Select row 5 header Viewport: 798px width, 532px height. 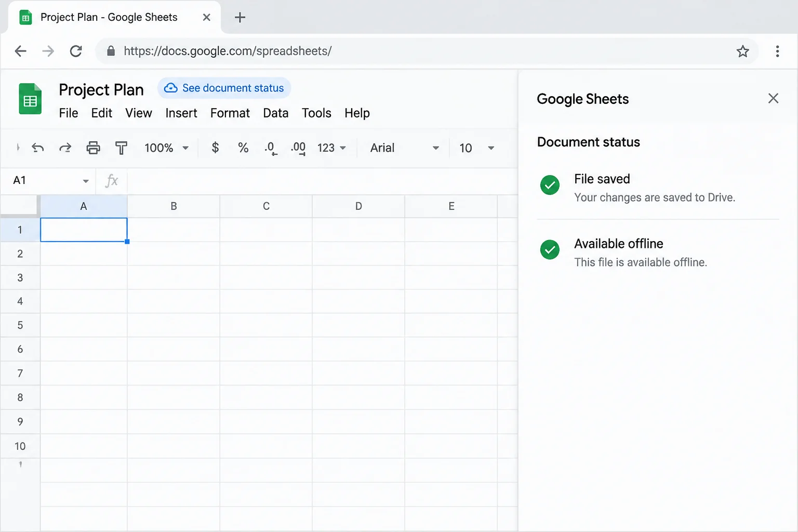click(x=20, y=325)
